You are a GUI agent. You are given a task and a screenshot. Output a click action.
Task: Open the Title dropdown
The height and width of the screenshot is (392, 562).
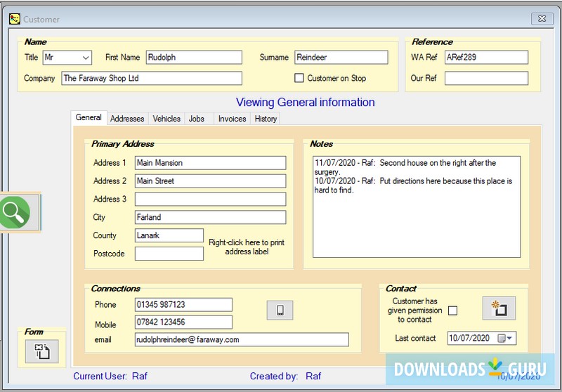[86, 58]
